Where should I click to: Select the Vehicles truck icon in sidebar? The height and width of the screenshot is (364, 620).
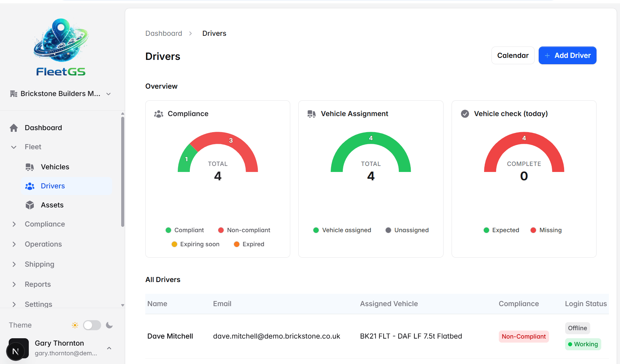pyautogui.click(x=30, y=167)
